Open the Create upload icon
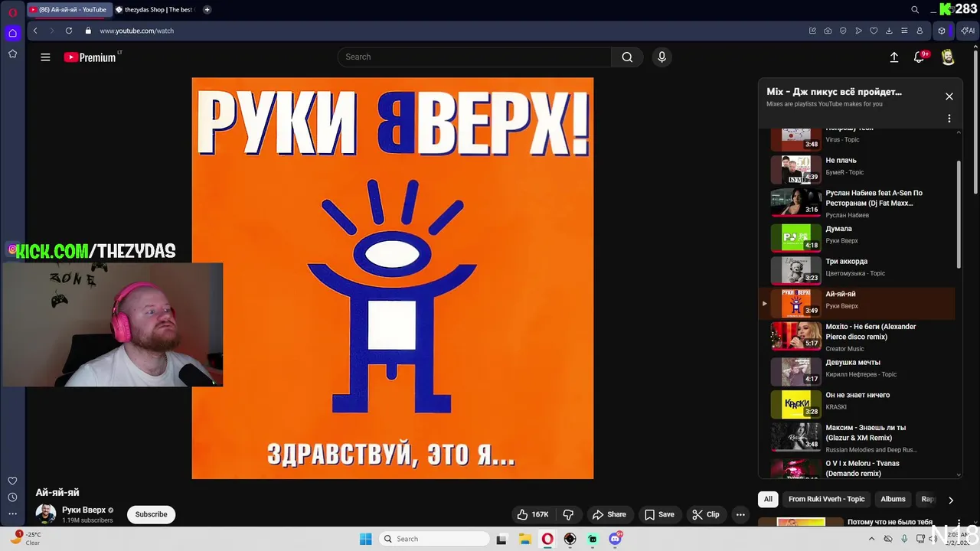Image resolution: width=980 pixels, height=551 pixels. click(893, 57)
